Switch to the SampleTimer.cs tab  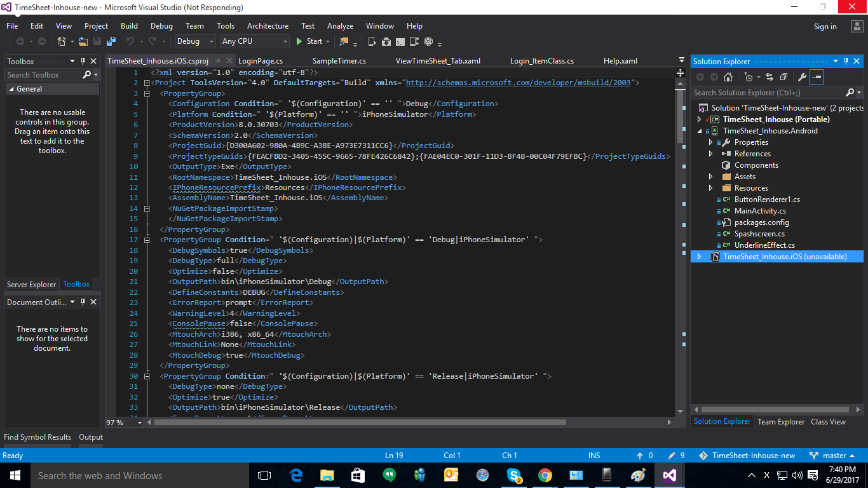[x=339, y=61]
